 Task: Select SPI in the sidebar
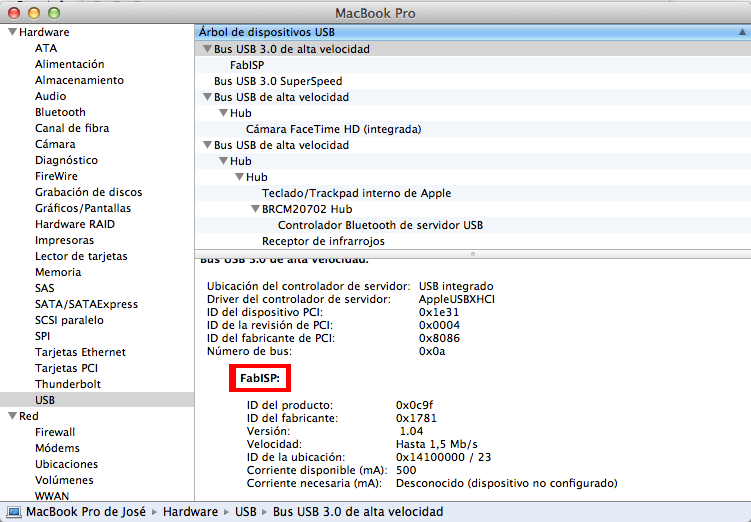click(x=42, y=336)
